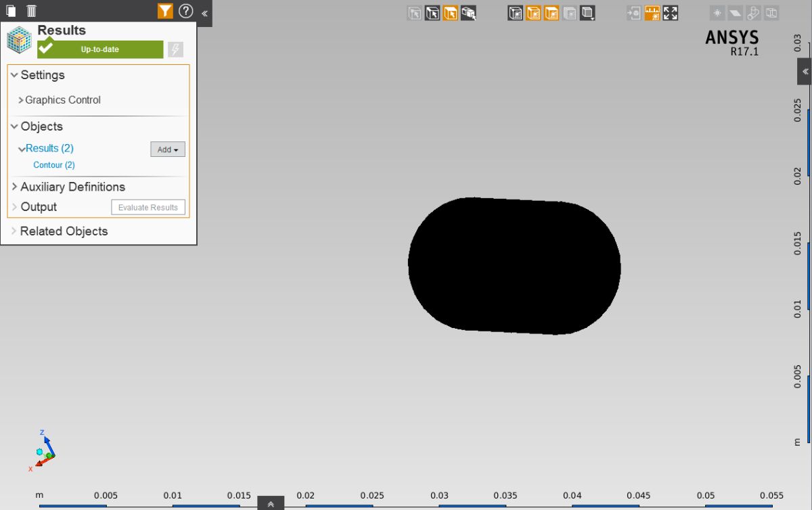Click Evaluate Results button

[148, 208]
